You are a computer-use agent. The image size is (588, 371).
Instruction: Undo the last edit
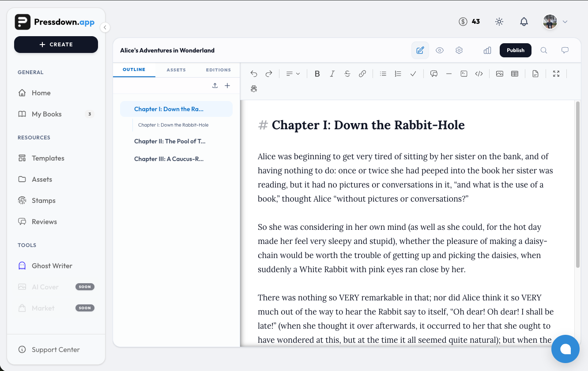pyautogui.click(x=254, y=74)
